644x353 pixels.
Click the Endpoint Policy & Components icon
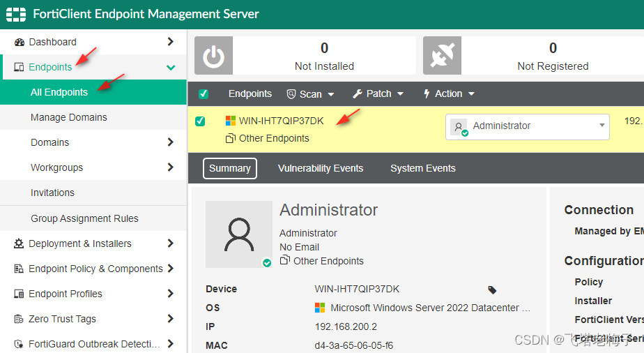pyautogui.click(x=19, y=269)
